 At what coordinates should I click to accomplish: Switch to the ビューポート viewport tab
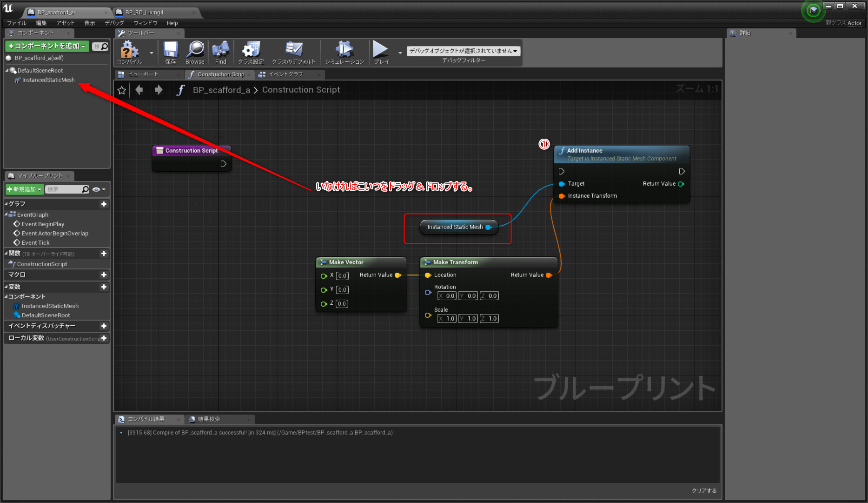pos(149,74)
